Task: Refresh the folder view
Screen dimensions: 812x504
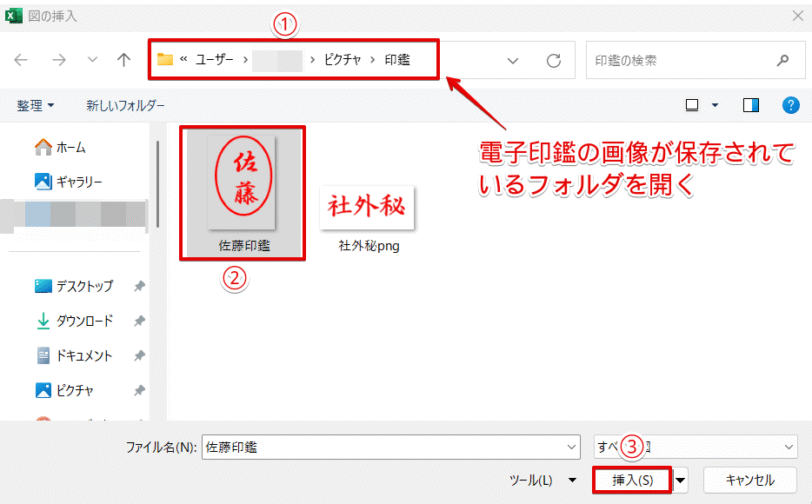Action: click(x=554, y=61)
